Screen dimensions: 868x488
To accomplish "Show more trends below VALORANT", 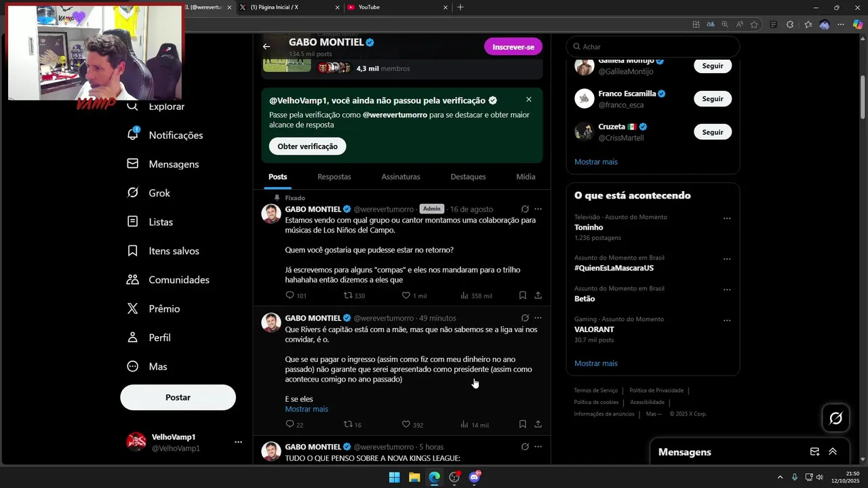I will (x=596, y=363).
